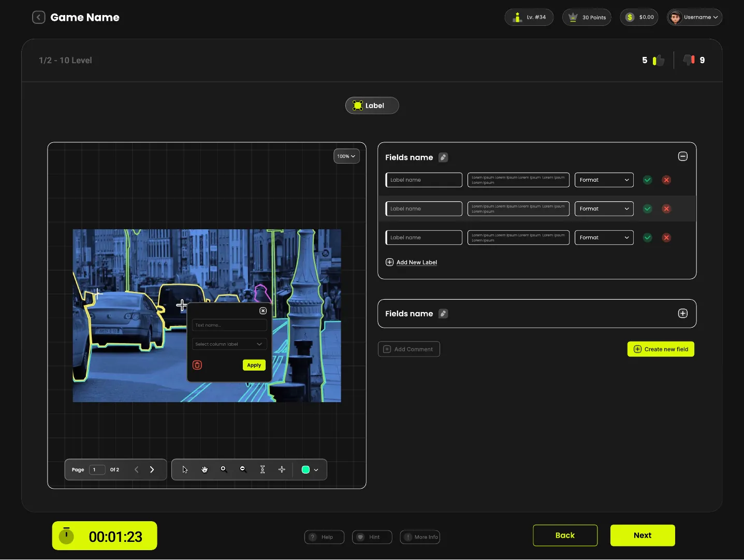Image resolution: width=744 pixels, height=560 pixels.
Task: Reject the third label row with red X
Action: pos(667,238)
